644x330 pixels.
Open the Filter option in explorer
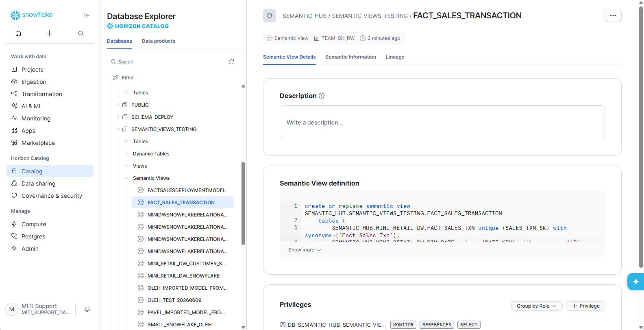click(124, 78)
